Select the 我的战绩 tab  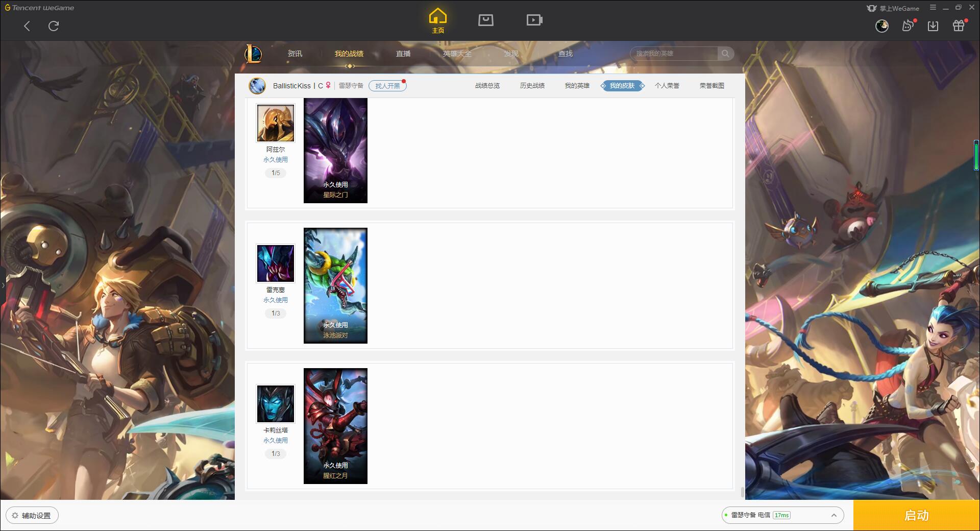click(349, 54)
